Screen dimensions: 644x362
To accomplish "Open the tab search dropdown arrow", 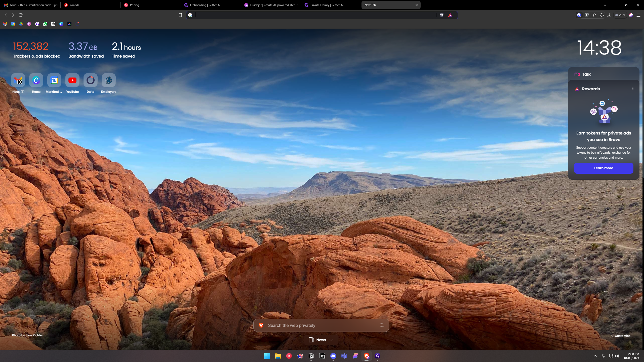I will (605, 5).
